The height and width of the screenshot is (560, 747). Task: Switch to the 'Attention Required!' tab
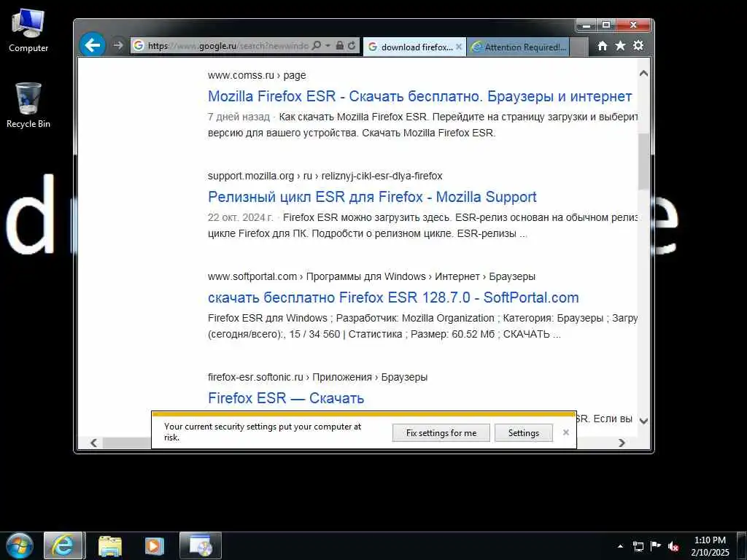click(x=518, y=47)
